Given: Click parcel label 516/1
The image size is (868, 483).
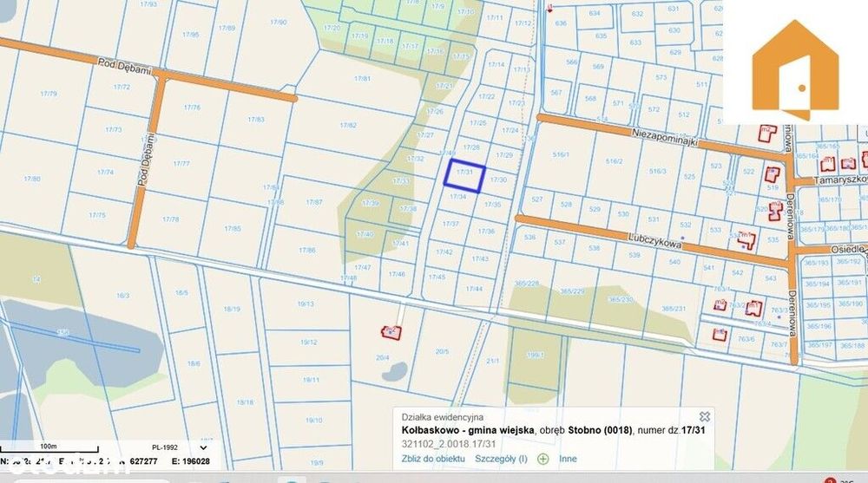Looking at the screenshot, I should tap(561, 154).
